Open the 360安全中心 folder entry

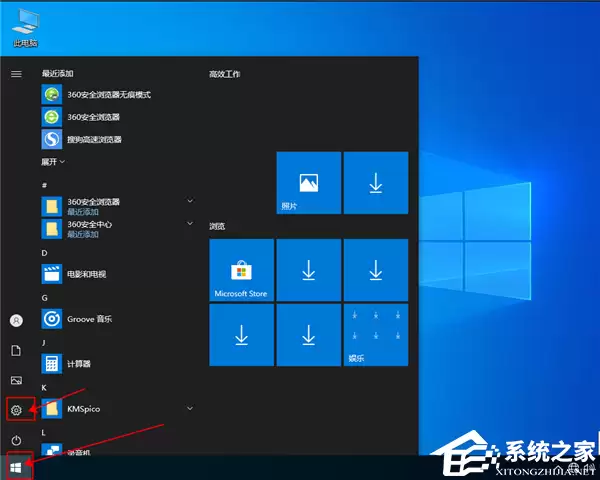click(117, 229)
